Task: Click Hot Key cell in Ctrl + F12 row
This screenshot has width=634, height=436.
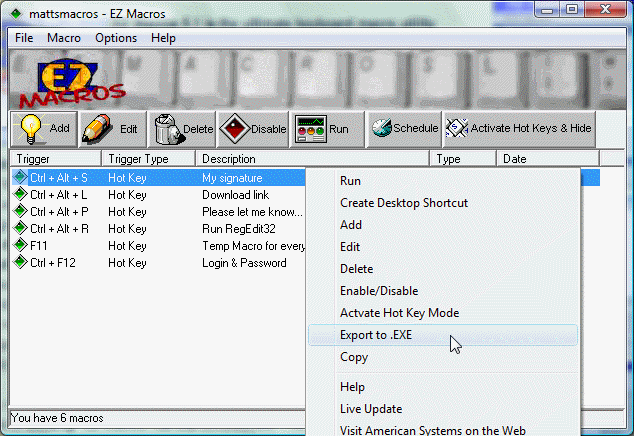Action: [x=127, y=262]
